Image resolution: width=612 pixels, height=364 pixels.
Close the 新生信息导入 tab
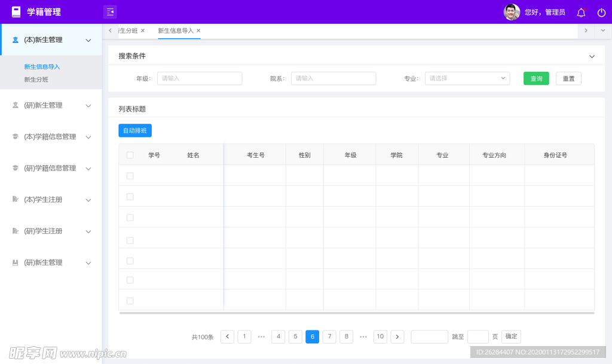tap(198, 30)
